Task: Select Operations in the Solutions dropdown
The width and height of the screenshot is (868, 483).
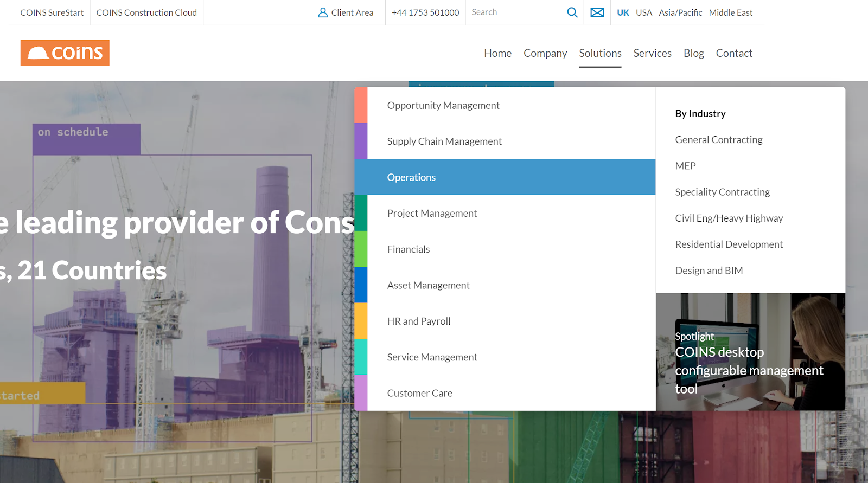Action: (x=411, y=177)
